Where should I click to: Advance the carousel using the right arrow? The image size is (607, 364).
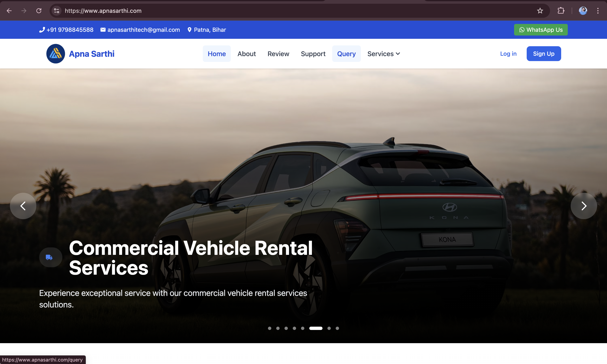click(584, 206)
